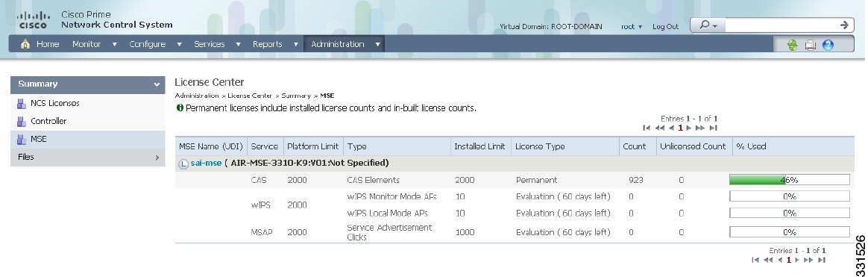This screenshot has width=868, height=277.
Task: Click the Service Advertisement Clicks usage bar
Action: point(790,232)
